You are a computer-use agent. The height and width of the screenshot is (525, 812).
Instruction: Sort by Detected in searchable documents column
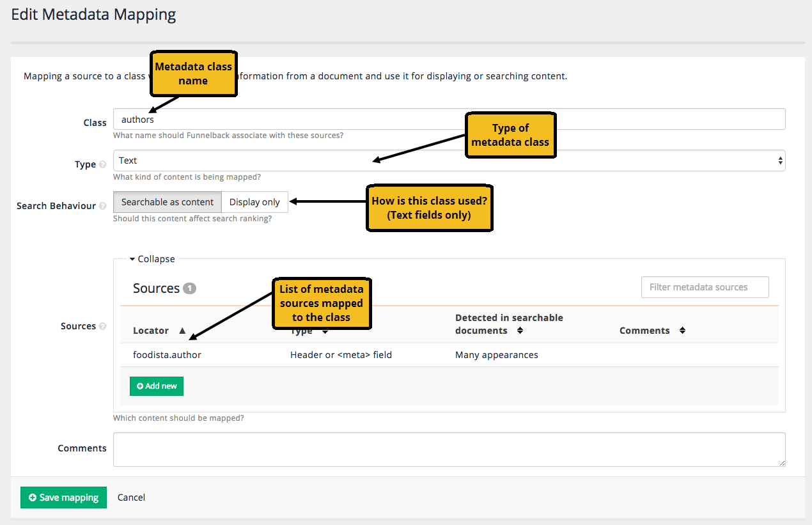coord(520,330)
